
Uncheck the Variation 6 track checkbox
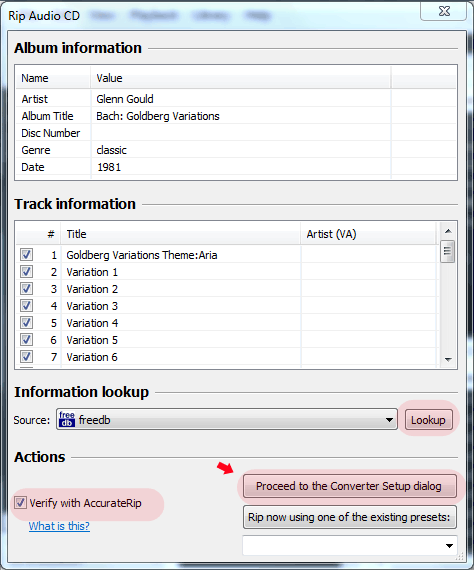[26, 356]
